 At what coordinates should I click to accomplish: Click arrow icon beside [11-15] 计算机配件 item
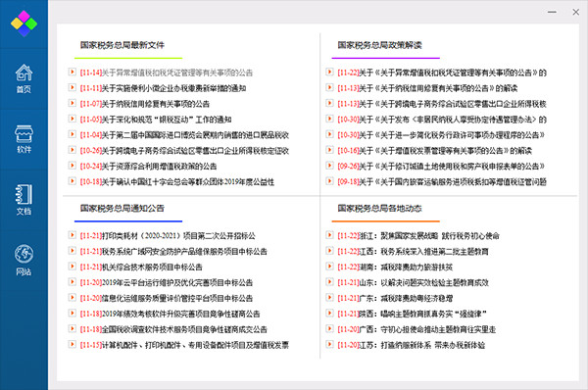(72, 344)
